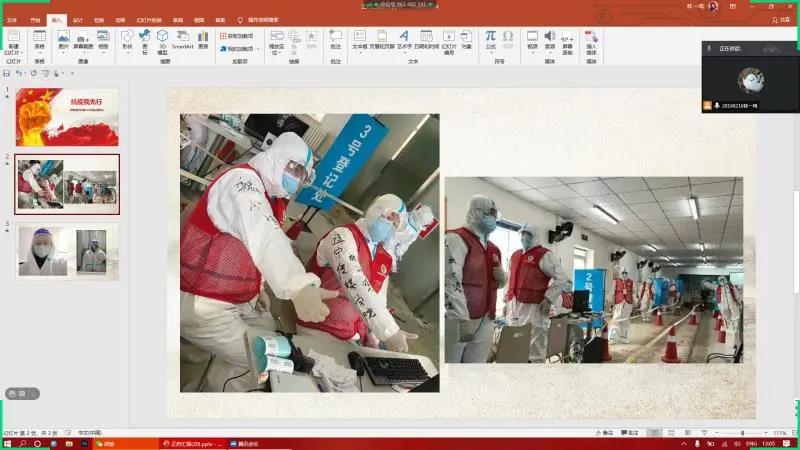Open the Windows Start menu
800x450 pixels.
(8, 442)
